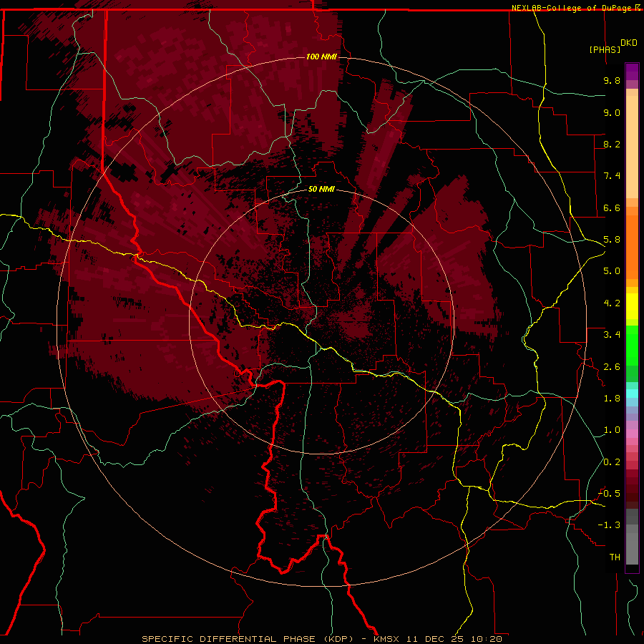Click the 50 NMI range ring label
This screenshot has width=644, height=644.
(321, 189)
